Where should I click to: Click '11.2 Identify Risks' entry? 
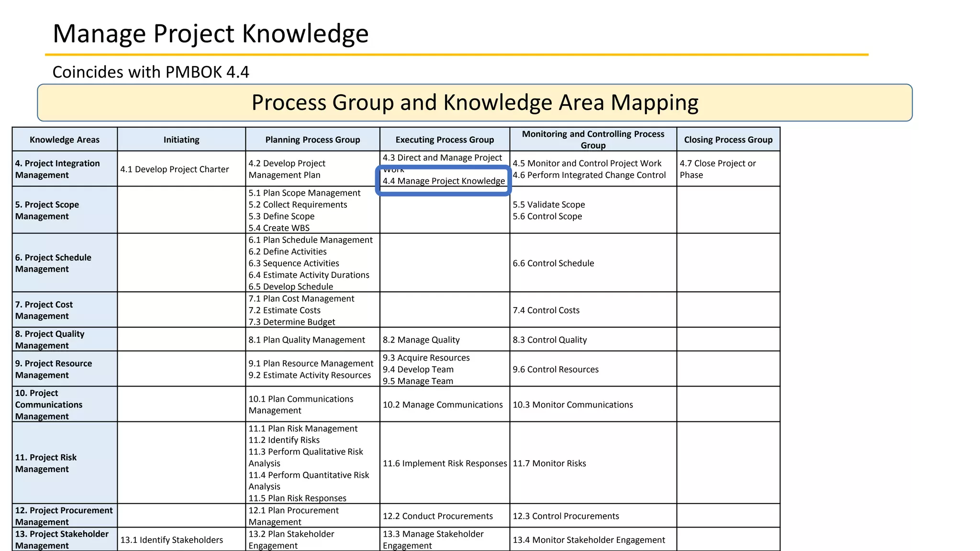(284, 440)
